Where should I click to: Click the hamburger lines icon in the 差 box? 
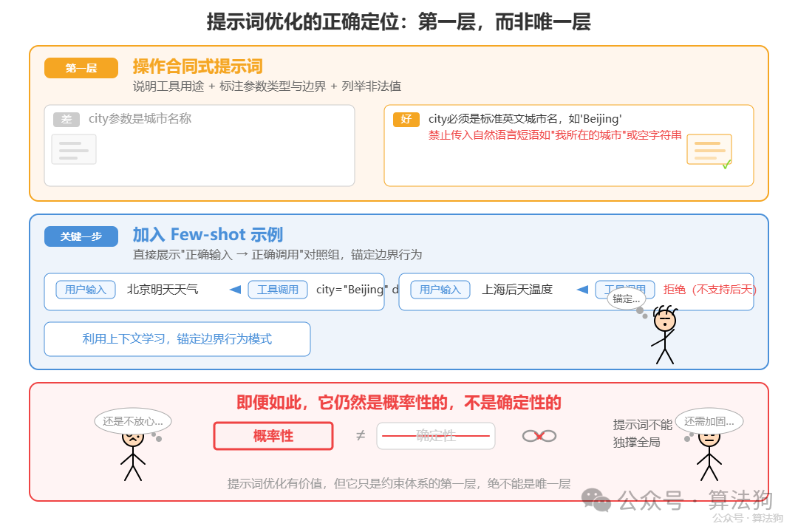[x=73, y=149]
